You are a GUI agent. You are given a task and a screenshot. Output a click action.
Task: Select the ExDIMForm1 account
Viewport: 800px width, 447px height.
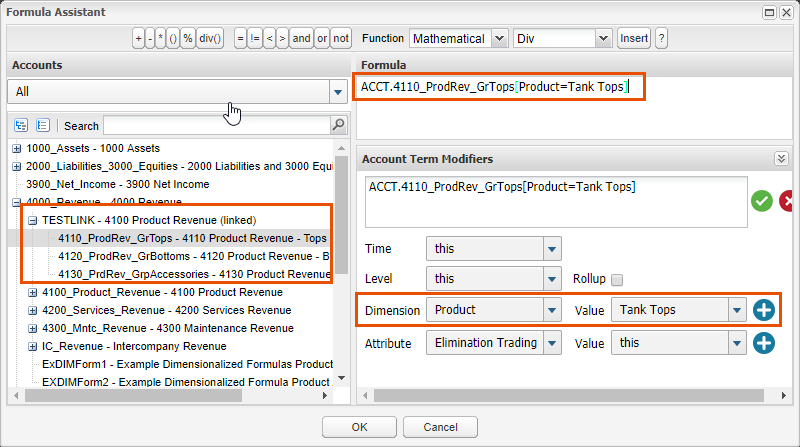click(187, 364)
